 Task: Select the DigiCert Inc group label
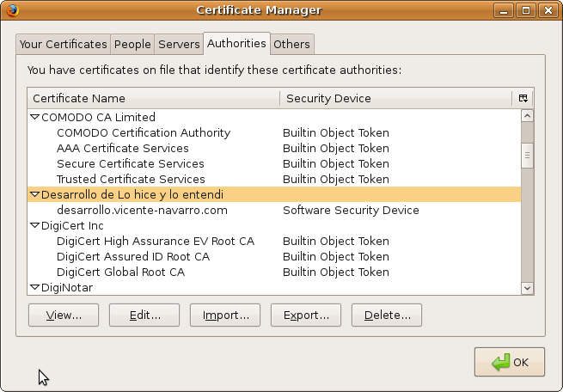pyautogui.click(x=72, y=225)
